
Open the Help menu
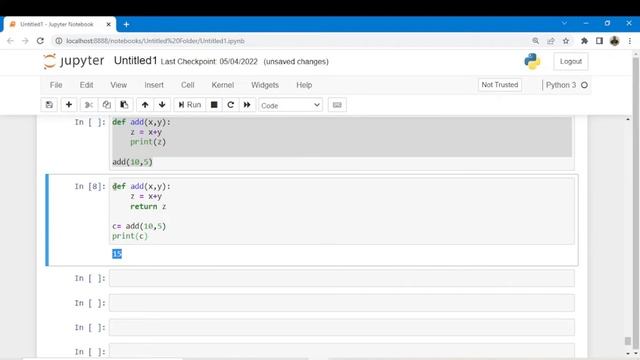pos(304,85)
